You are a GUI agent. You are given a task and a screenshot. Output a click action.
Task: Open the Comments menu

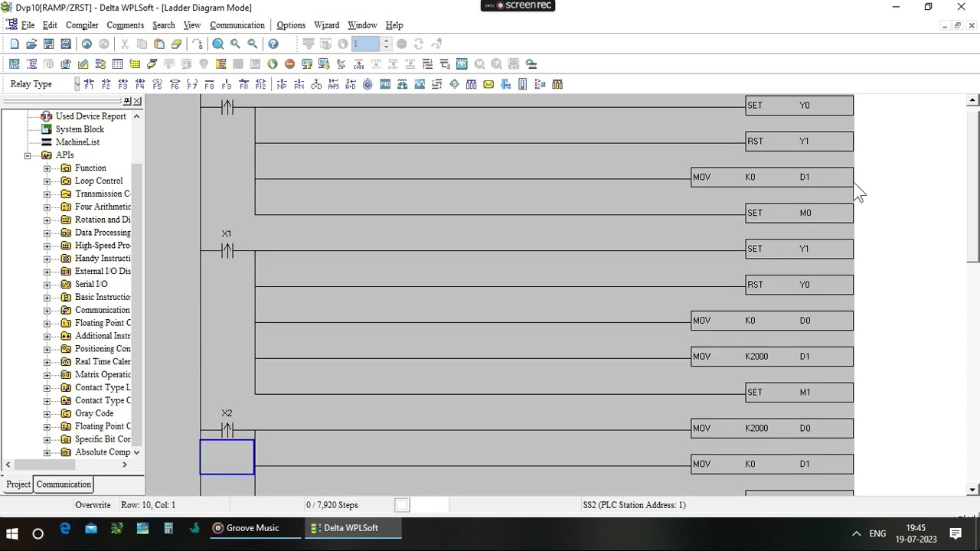click(126, 25)
